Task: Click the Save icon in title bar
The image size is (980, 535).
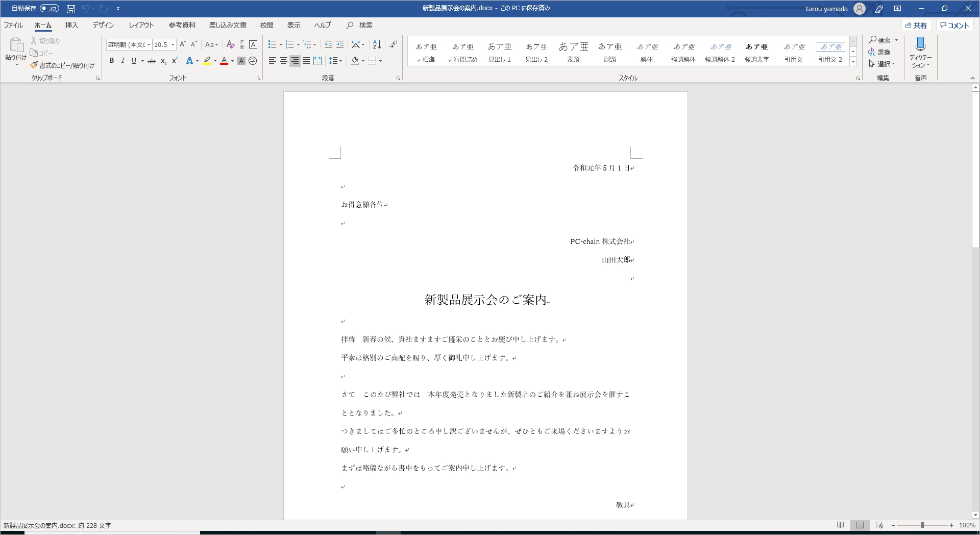Action: tap(71, 9)
